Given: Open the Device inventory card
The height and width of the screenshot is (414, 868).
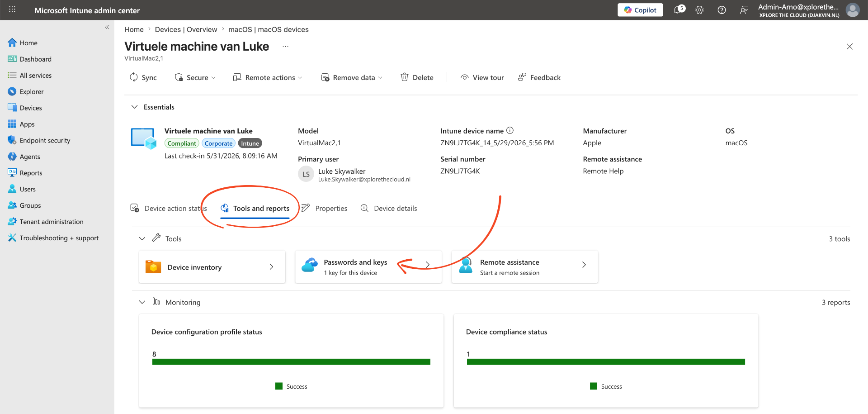Looking at the screenshot, I should 212,267.
